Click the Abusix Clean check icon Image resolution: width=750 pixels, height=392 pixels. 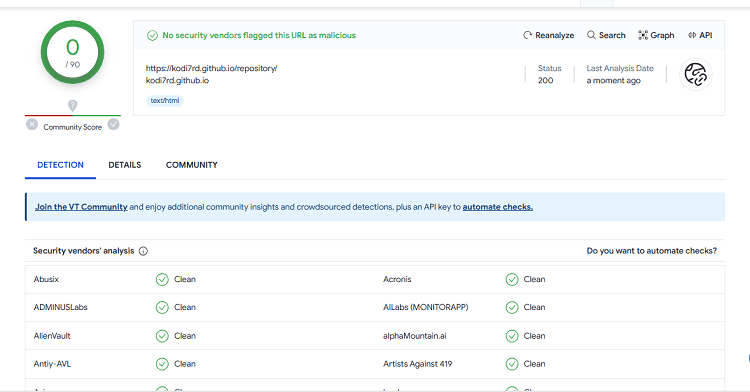click(x=162, y=280)
